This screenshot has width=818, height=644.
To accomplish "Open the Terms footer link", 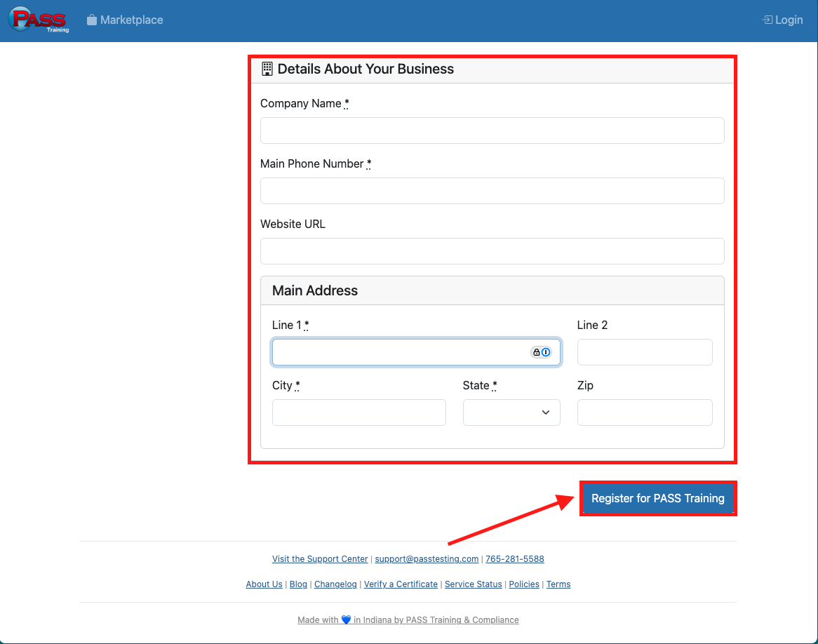I will point(558,584).
